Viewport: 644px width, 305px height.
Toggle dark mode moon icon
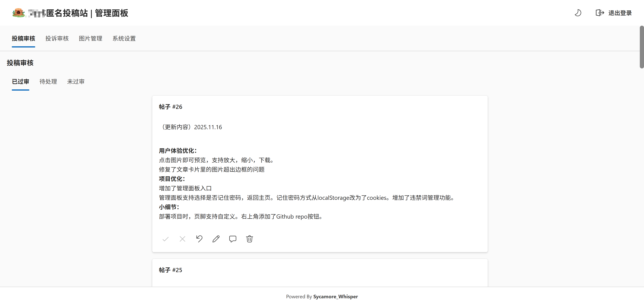578,13
